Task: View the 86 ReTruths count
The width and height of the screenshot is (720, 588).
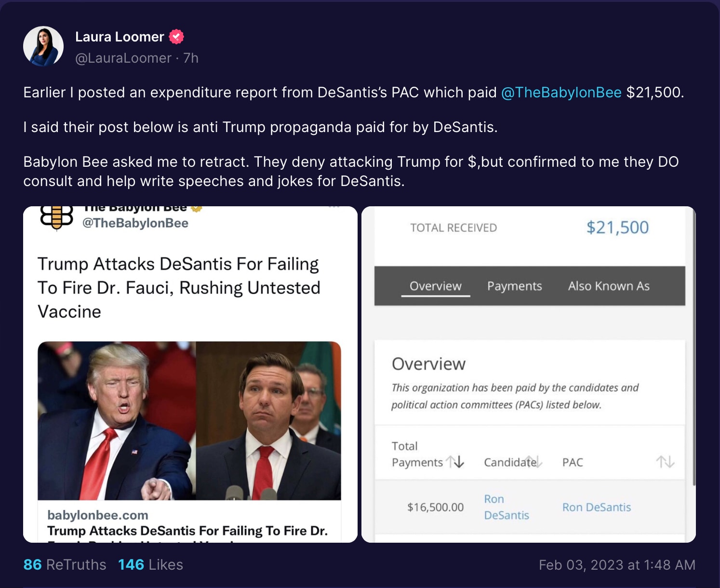Action: (65, 564)
